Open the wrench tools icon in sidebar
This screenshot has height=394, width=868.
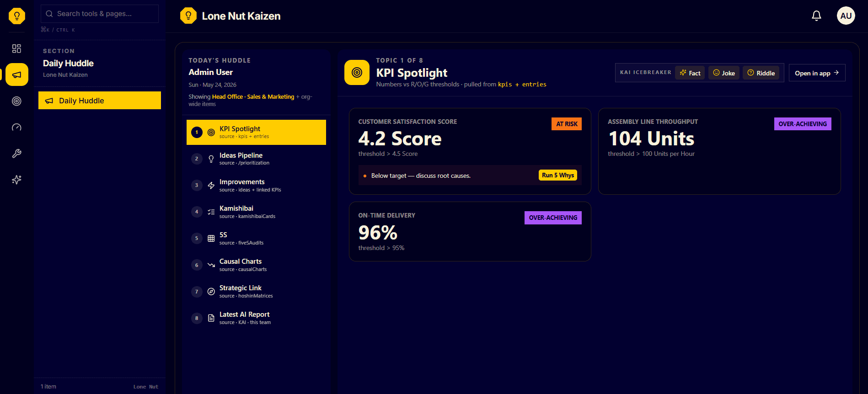[16, 154]
